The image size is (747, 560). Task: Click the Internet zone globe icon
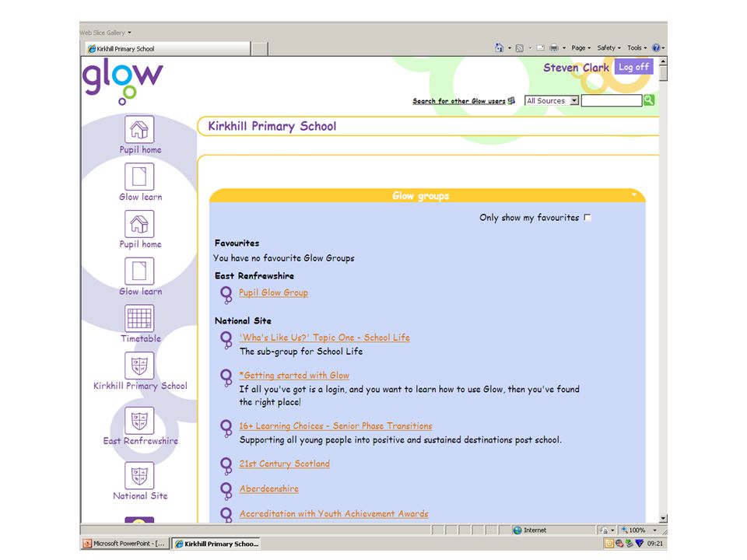(517, 530)
